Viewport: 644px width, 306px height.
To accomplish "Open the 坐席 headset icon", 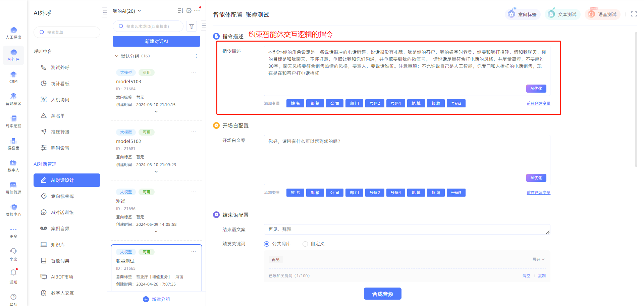I will point(13,251).
